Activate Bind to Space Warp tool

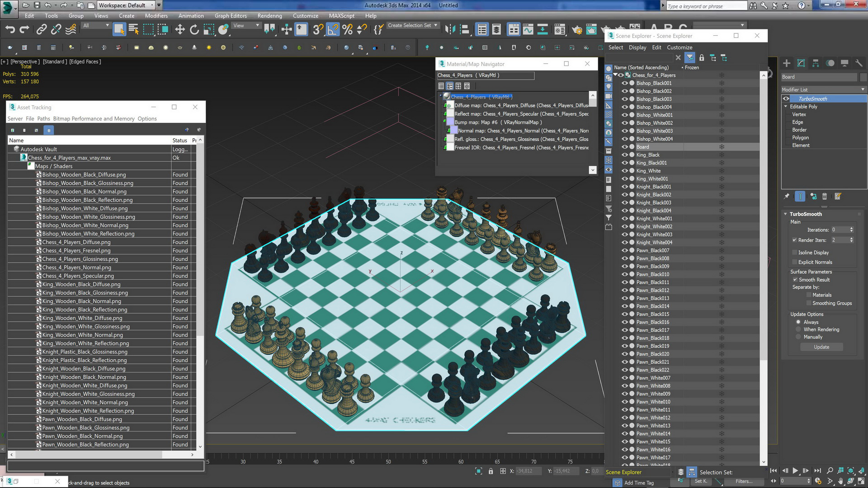coord(71,30)
